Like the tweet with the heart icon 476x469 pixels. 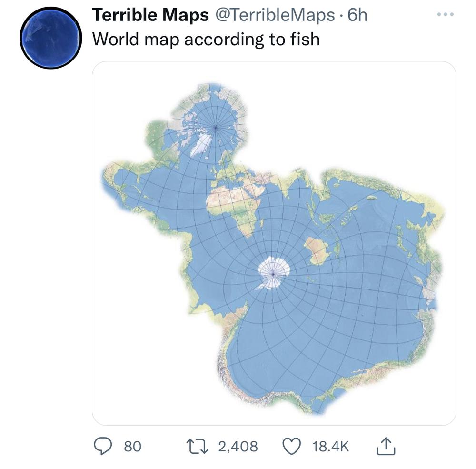pyautogui.click(x=292, y=446)
